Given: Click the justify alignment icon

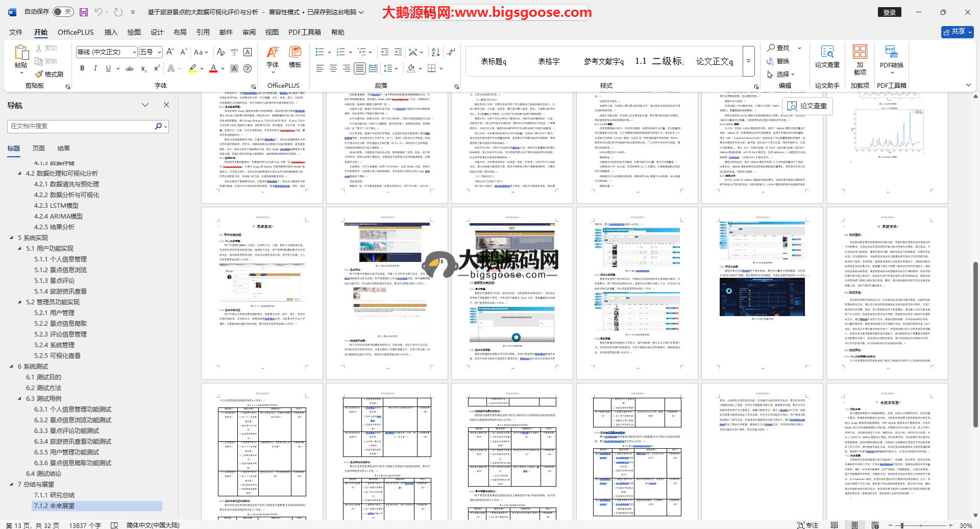Looking at the screenshot, I should point(360,68).
